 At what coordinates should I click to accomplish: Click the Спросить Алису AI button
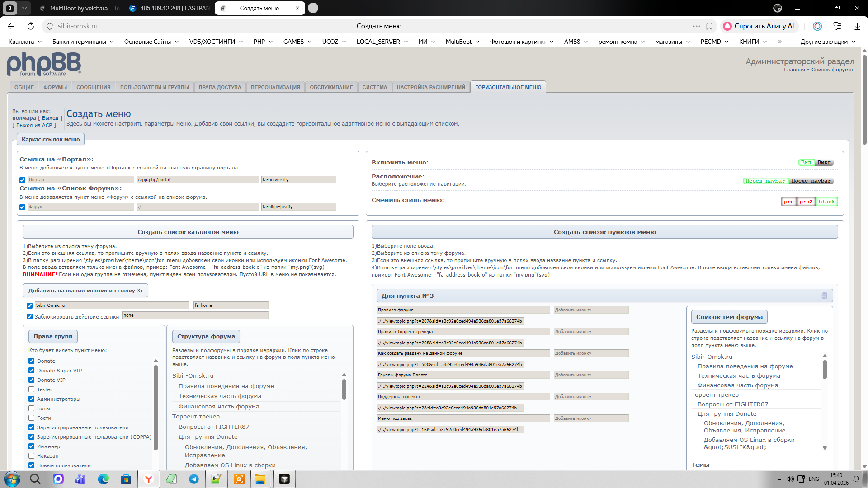(759, 26)
